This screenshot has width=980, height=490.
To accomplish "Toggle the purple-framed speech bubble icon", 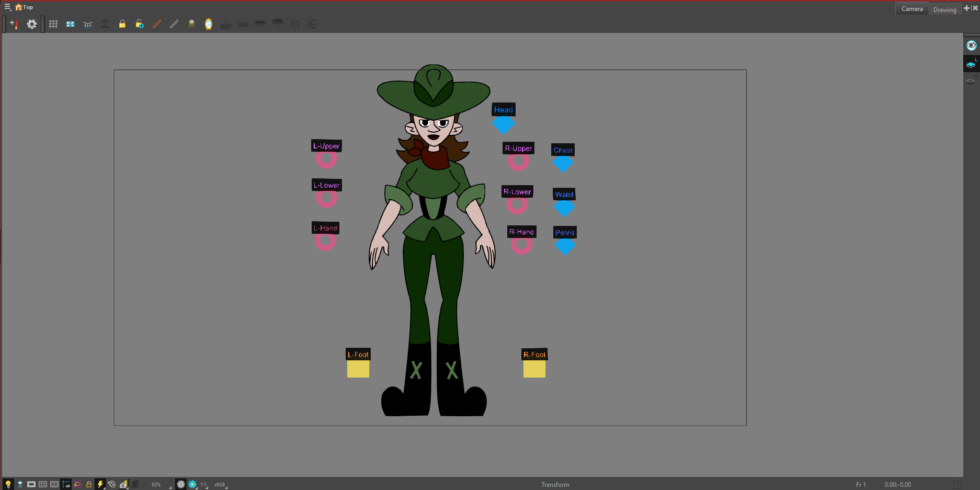I will coord(77,484).
